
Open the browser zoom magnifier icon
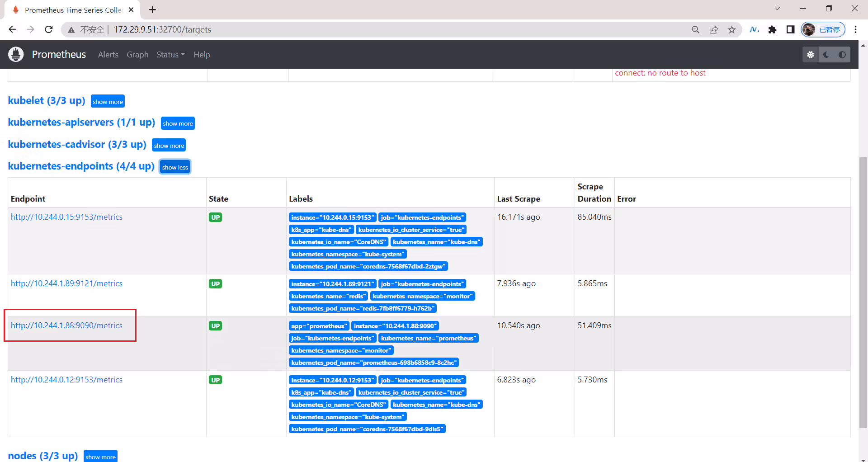click(695, 29)
